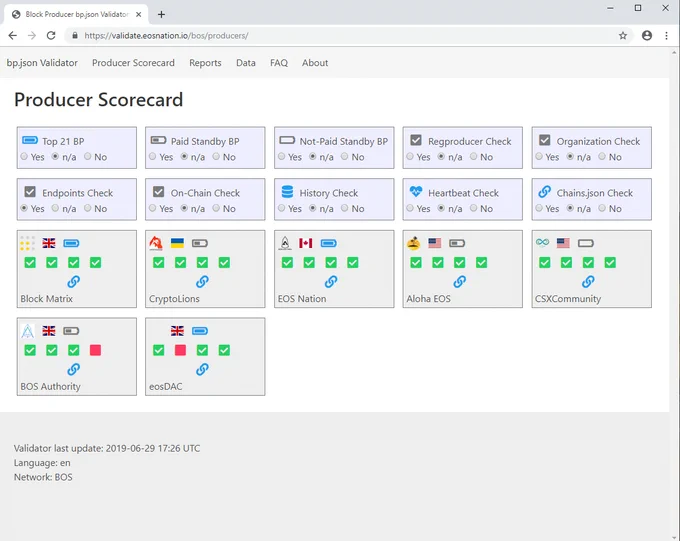
Task: Select No for Paid Standby BP
Action: click(x=216, y=156)
